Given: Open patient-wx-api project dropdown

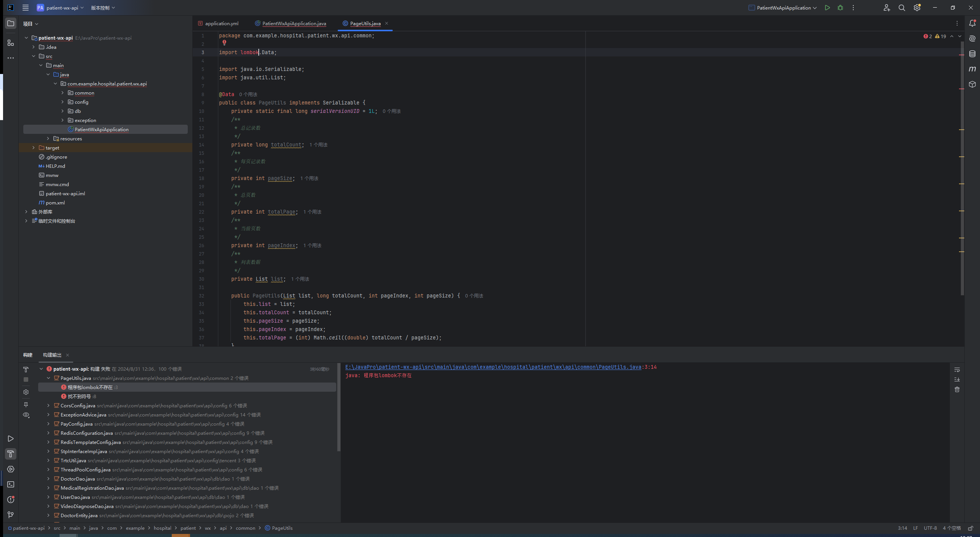Looking at the screenshot, I should 60,8.
